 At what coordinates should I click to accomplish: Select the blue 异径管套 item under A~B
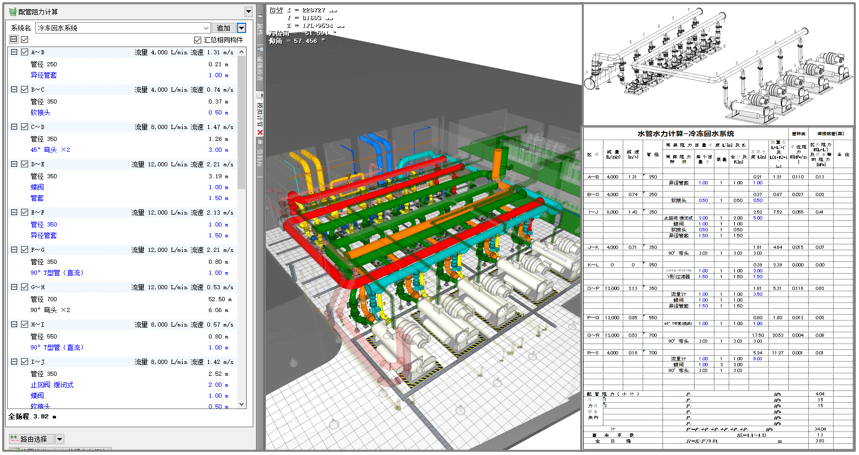pos(45,75)
